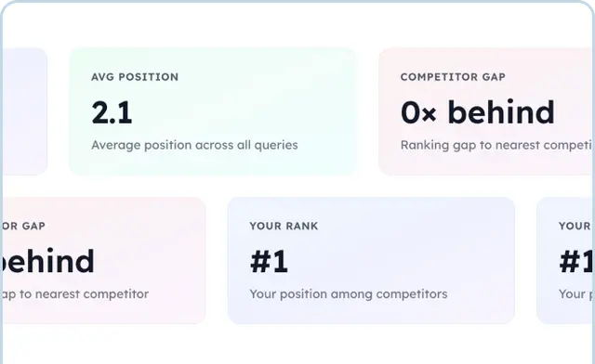Open the green Avg Position metric card
This screenshot has width=595, height=364.
[213, 111]
